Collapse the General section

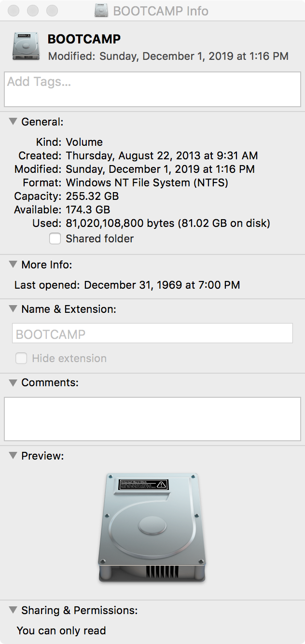13,122
